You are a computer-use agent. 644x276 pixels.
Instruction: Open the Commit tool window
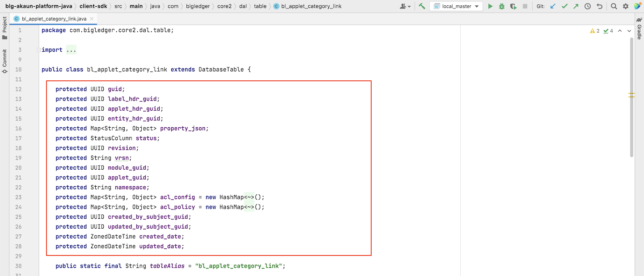click(x=4, y=61)
